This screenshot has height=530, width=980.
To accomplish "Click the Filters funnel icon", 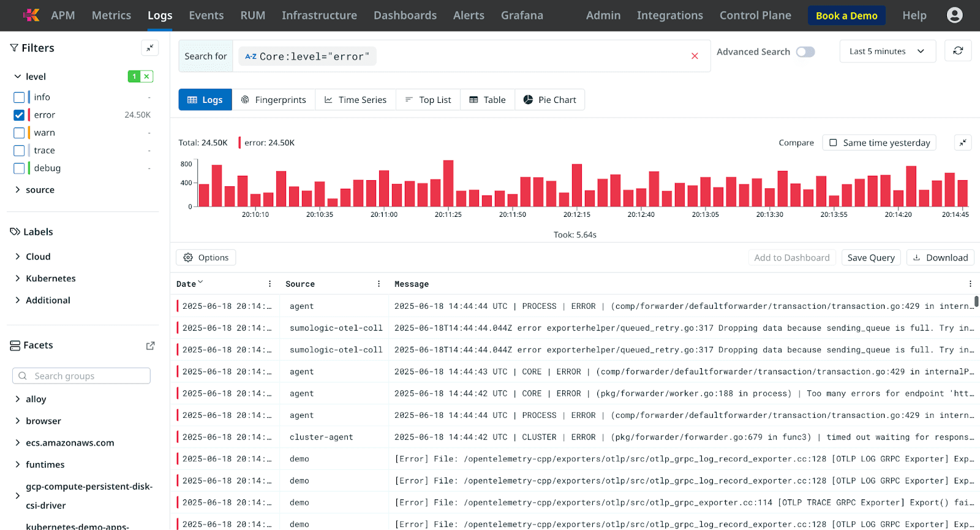I will tap(14, 48).
